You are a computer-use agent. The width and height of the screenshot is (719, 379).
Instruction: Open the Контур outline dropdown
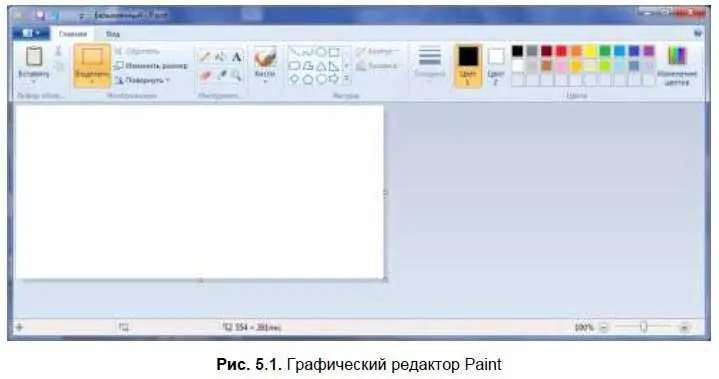(x=377, y=51)
